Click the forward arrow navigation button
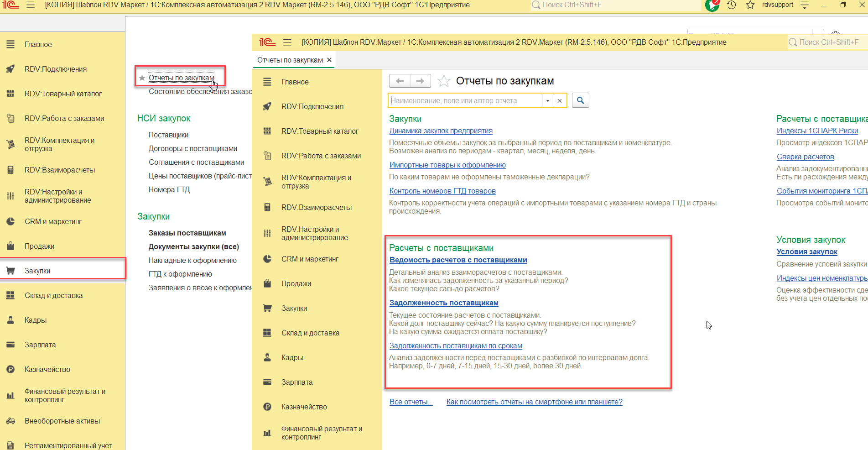Screen dimensions: 868x450 [x=421, y=81]
